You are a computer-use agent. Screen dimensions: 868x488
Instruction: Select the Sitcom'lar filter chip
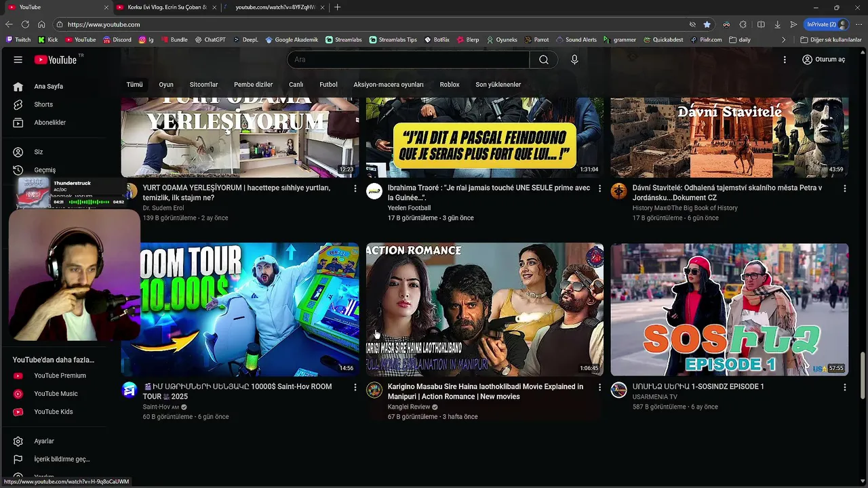[203, 85]
